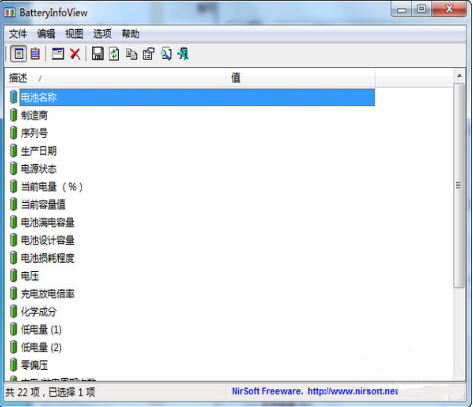Click the find icon with magnifier
The width and height of the screenshot is (473, 407).
coord(166,54)
